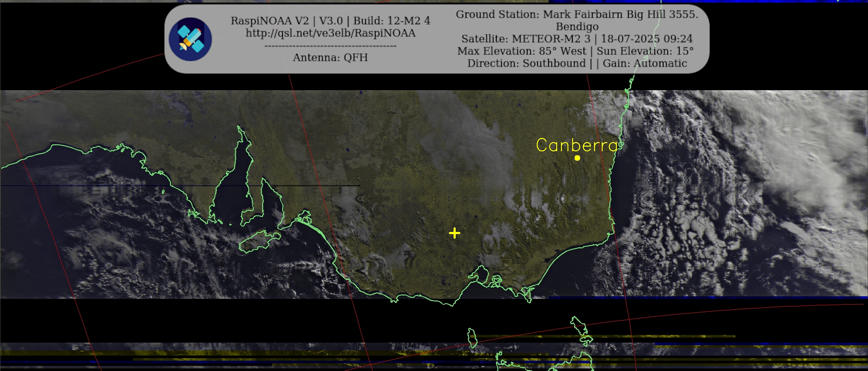The width and height of the screenshot is (868, 371).
Task: Click the Ground Station Mark Fairbairn line
Action: pos(577,14)
